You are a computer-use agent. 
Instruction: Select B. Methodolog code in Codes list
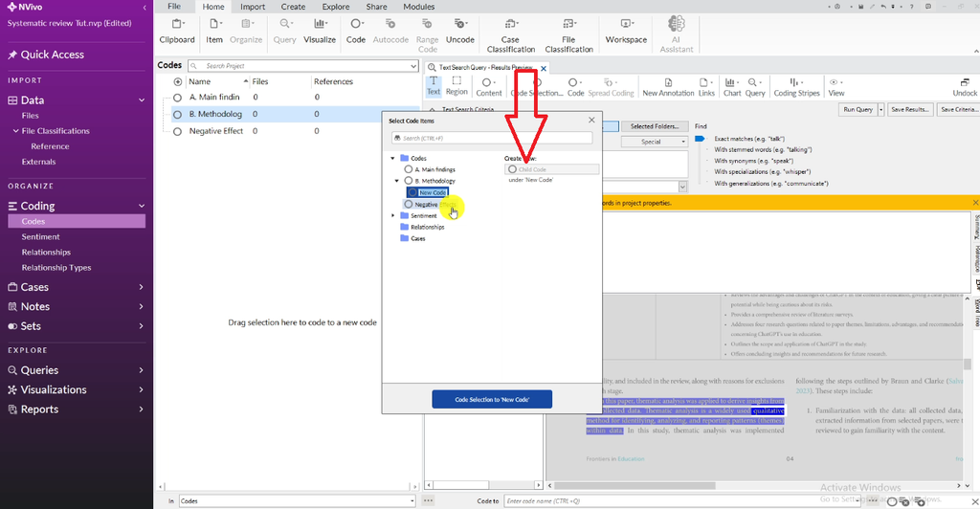215,114
